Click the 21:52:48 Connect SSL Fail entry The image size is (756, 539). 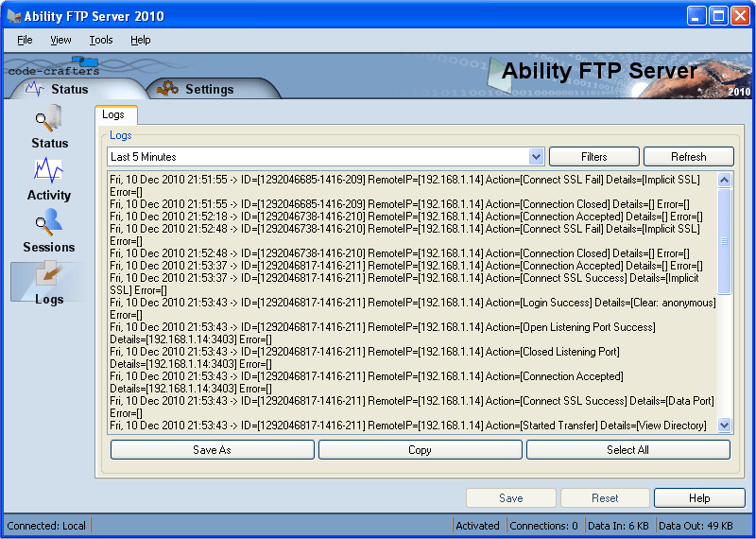point(405,235)
